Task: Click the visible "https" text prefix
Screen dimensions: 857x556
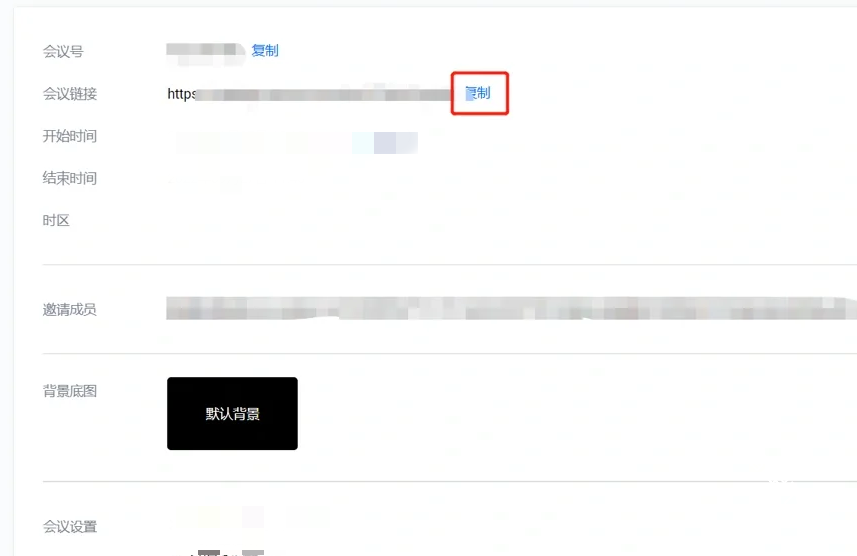Action: tap(181, 94)
